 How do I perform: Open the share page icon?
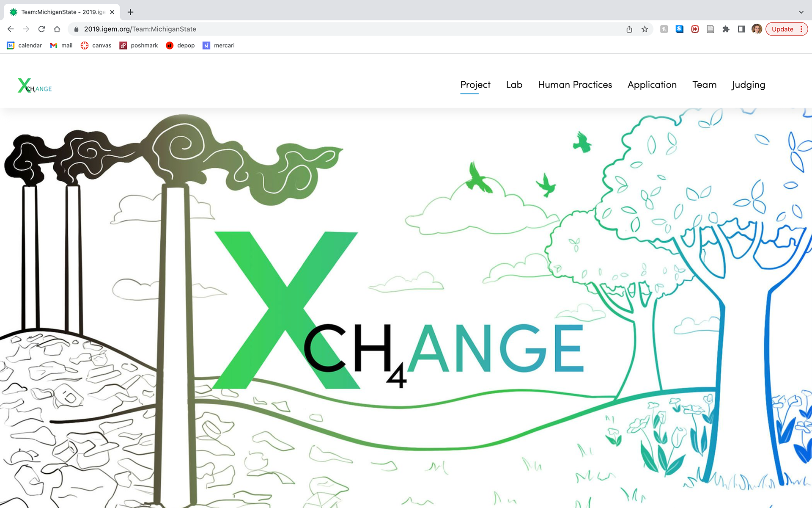click(629, 29)
